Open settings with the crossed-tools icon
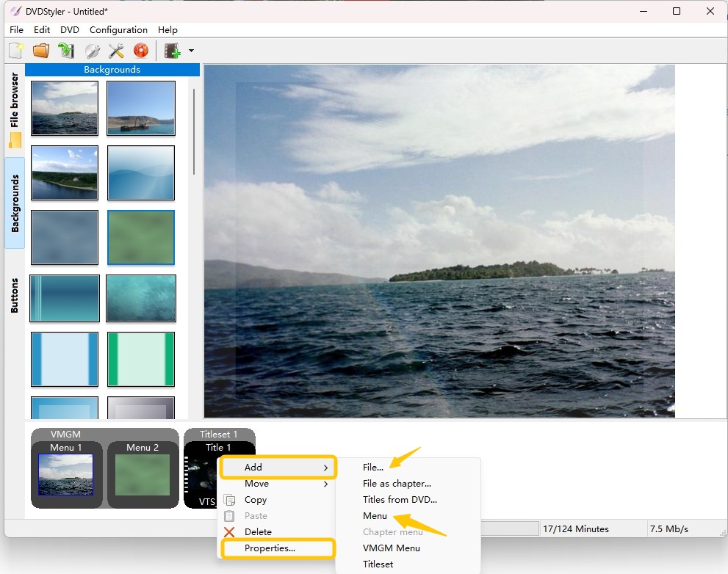 pos(116,50)
